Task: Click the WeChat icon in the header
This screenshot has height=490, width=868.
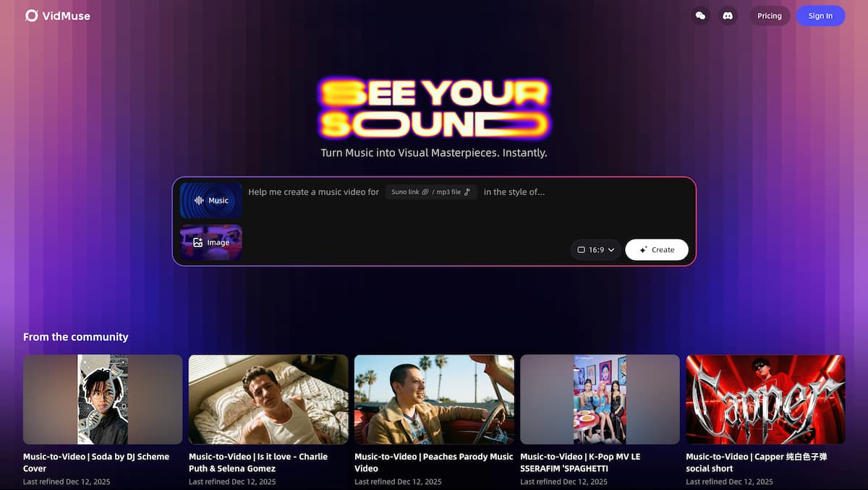Action: [700, 15]
